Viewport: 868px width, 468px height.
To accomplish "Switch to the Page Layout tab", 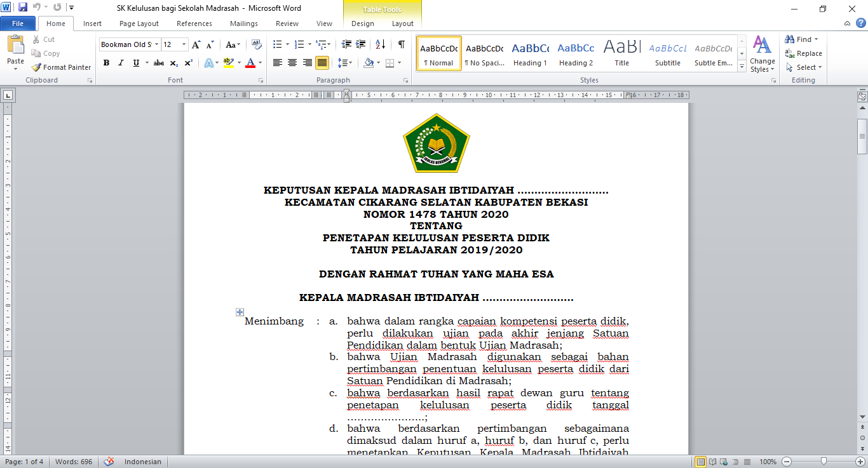I will coord(139,23).
